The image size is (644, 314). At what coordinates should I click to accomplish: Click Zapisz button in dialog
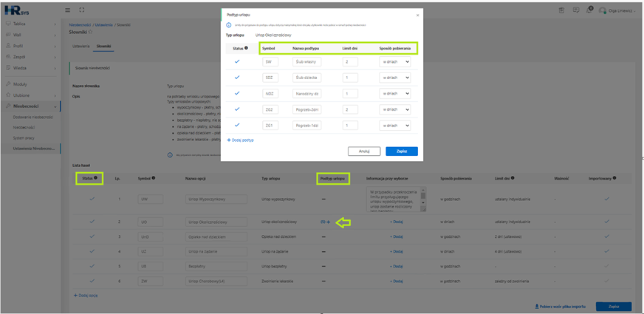pos(402,151)
